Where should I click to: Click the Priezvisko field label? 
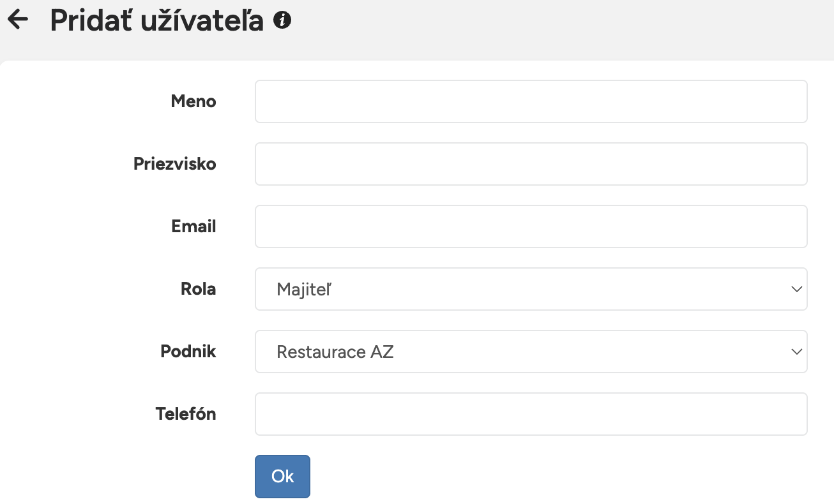click(x=175, y=164)
